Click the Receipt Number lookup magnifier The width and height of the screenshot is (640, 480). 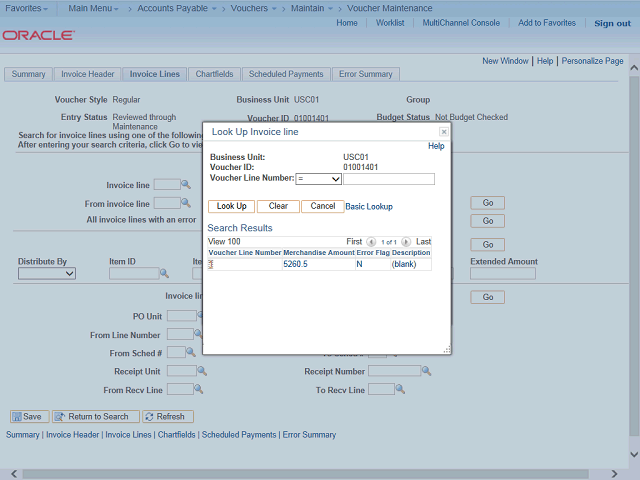(426, 371)
